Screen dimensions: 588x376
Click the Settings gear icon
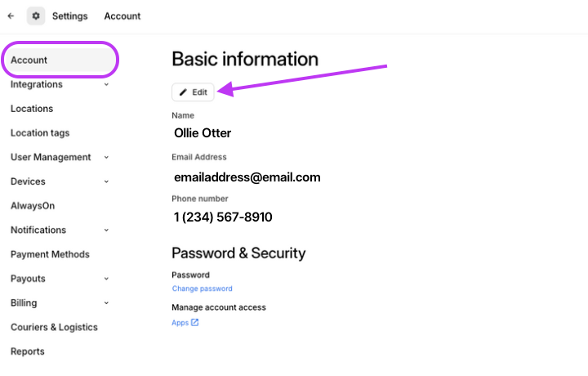click(x=36, y=16)
